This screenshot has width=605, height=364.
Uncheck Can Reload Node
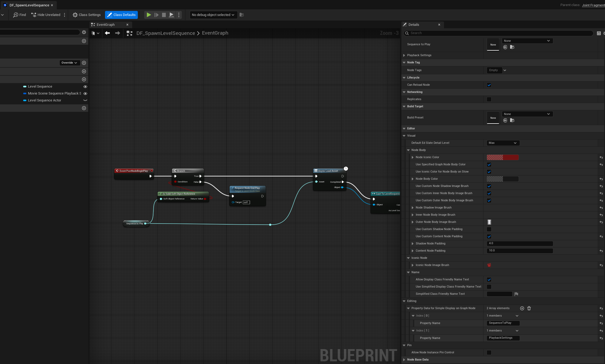(489, 85)
